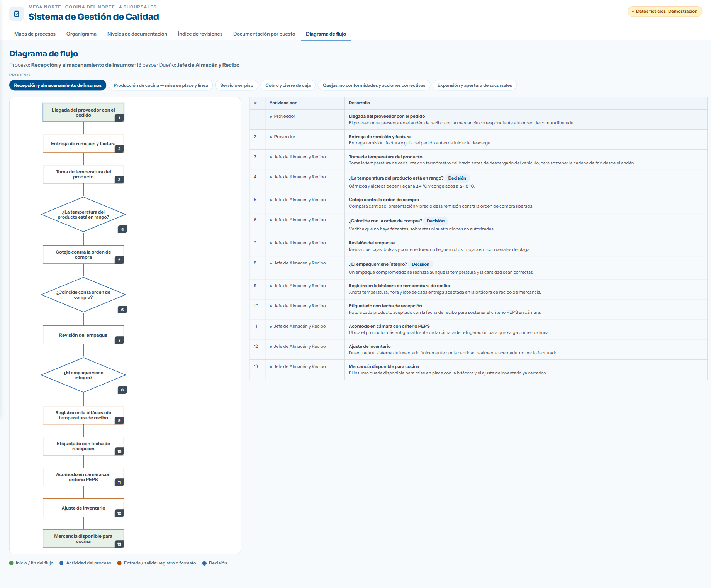Click row 5 title Cotejo contra la orden de compra
This screenshot has width=711, height=588.
coord(384,200)
